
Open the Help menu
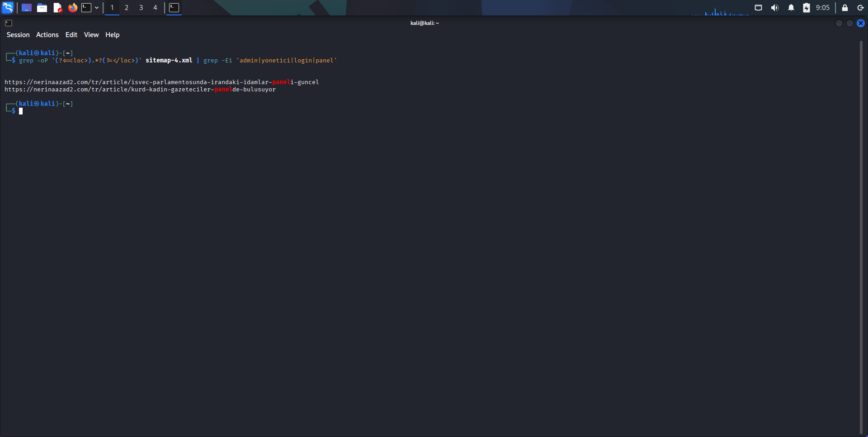coord(113,35)
